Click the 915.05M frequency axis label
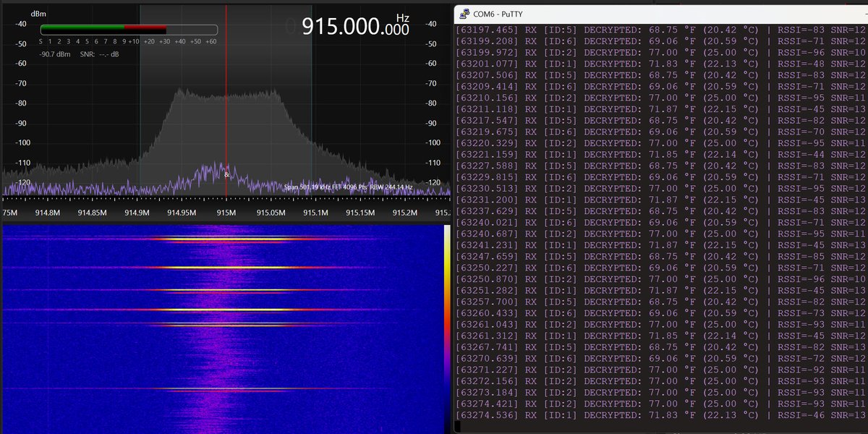 pyautogui.click(x=271, y=213)
